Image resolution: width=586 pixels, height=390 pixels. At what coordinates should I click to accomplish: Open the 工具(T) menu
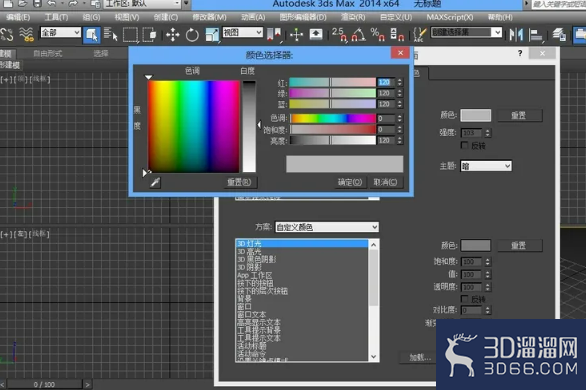pos(56,17)
